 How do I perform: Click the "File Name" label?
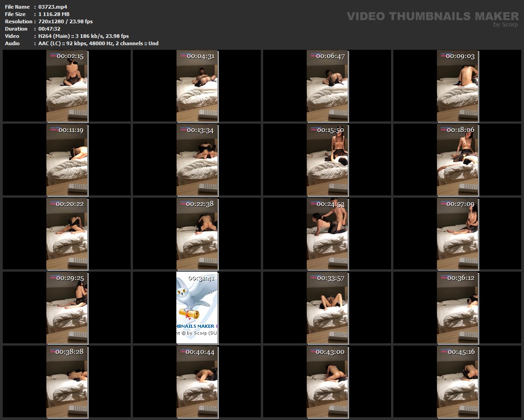pyautogui.click(x=17, y=7)
